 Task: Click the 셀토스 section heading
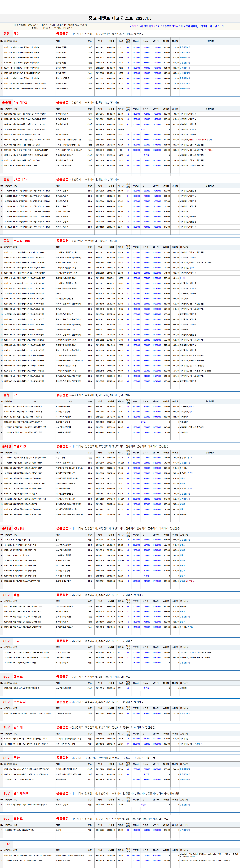pyautogui.click(x=18, y=677)
